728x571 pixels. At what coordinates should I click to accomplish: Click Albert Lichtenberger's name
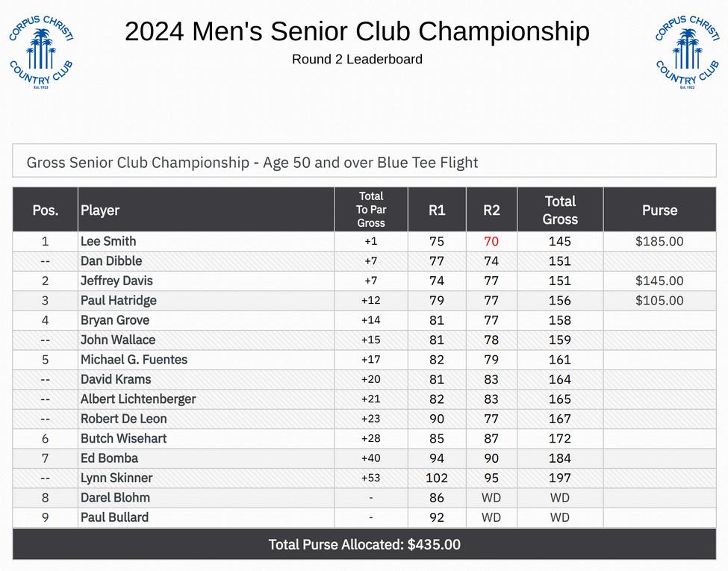(x=138, y=399)
